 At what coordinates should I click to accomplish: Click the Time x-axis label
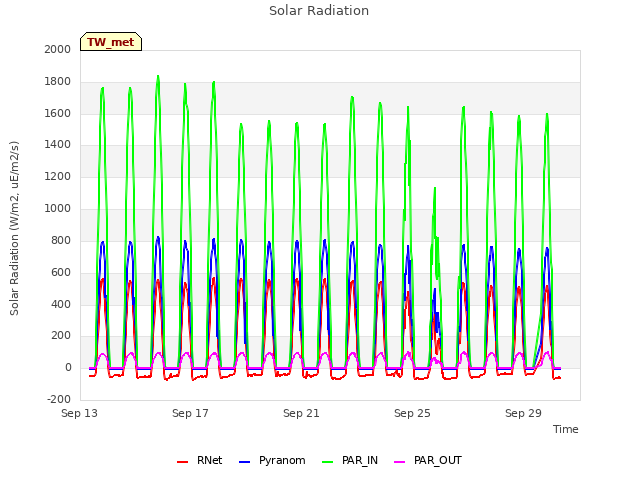tap(565, 429)
